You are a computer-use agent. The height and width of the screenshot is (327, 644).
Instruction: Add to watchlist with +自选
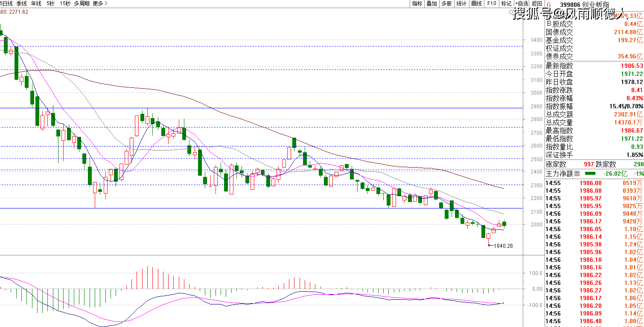[522, 3]
